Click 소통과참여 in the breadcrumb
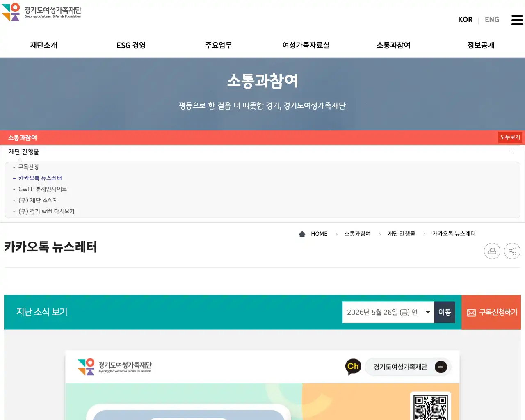The image size is (525, 420). click(357, 234)
